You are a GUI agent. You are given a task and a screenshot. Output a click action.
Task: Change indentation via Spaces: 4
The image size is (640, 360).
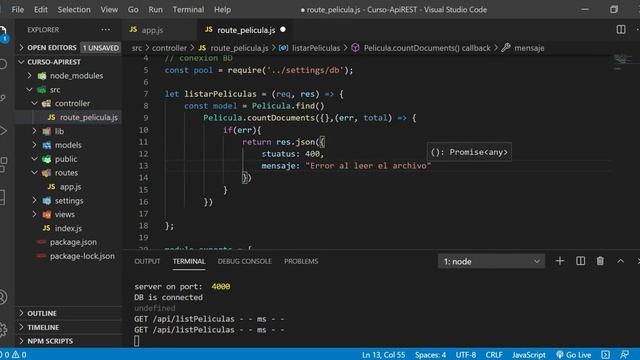430,355
